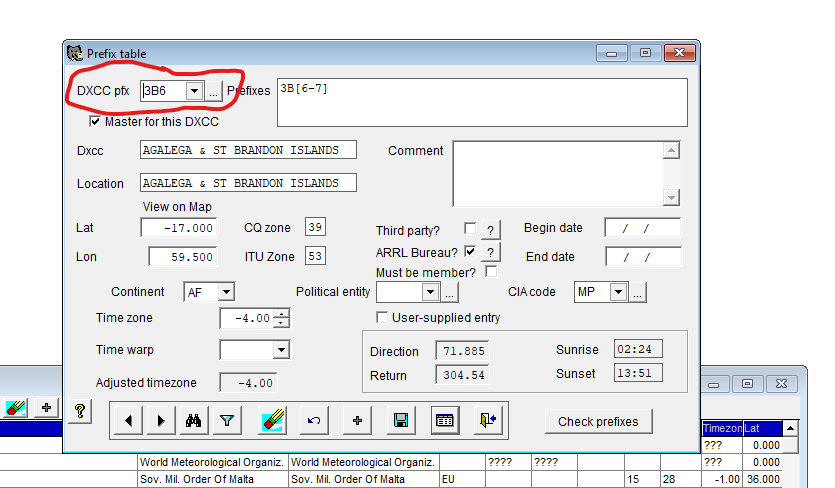835x488 pixels.
Task: Go to the next prefix record
Action: pyautogui.click(x=161, y=421)
